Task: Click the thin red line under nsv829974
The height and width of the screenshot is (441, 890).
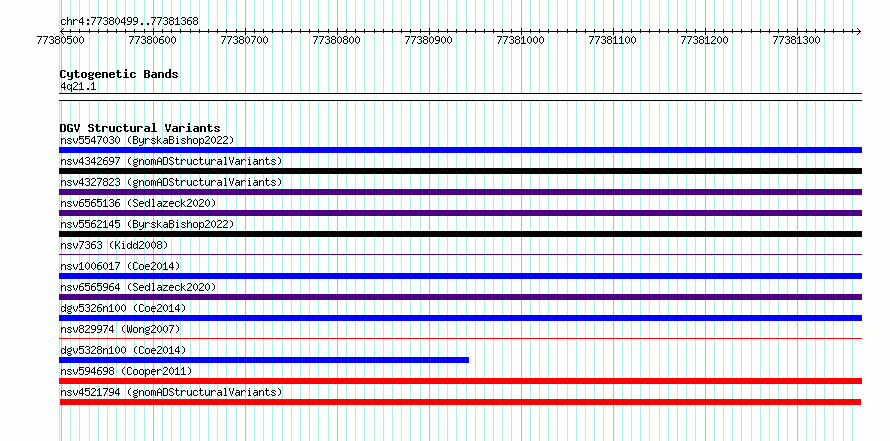Action: click(460, 339)
